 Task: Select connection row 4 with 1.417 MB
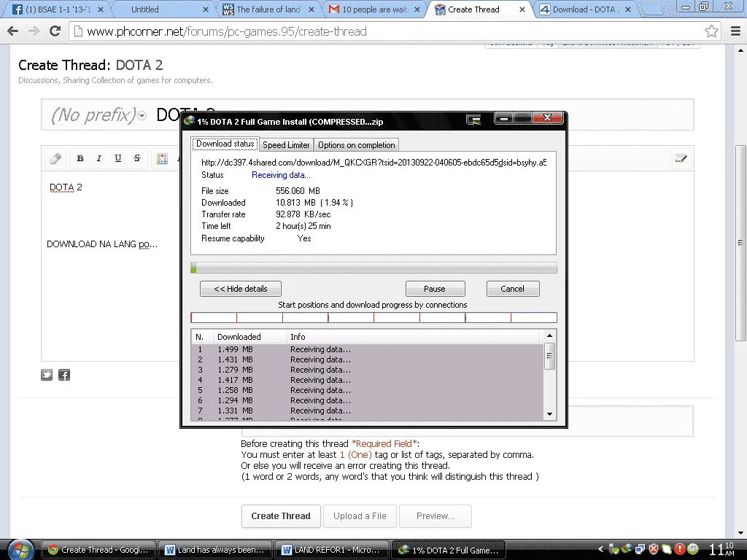368,380
